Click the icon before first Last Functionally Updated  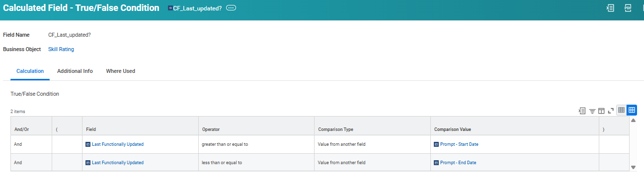click(88, 144)
